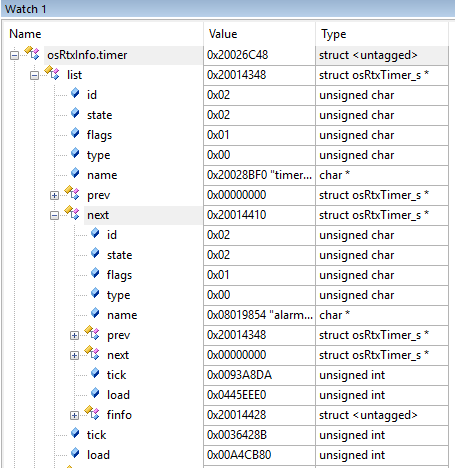Image resolution: width=455 pixels, height=468 pixels.
Task: Click the Watch 1 panel title
Action: tap(25, 9)
